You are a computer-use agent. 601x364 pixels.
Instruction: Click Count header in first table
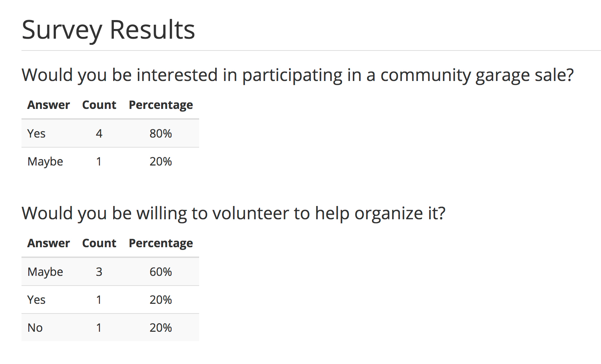[99, 105]
